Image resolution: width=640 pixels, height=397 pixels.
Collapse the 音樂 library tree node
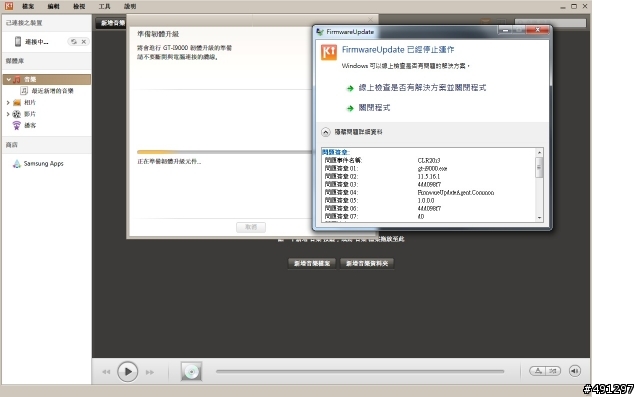[x=8, y=79]
